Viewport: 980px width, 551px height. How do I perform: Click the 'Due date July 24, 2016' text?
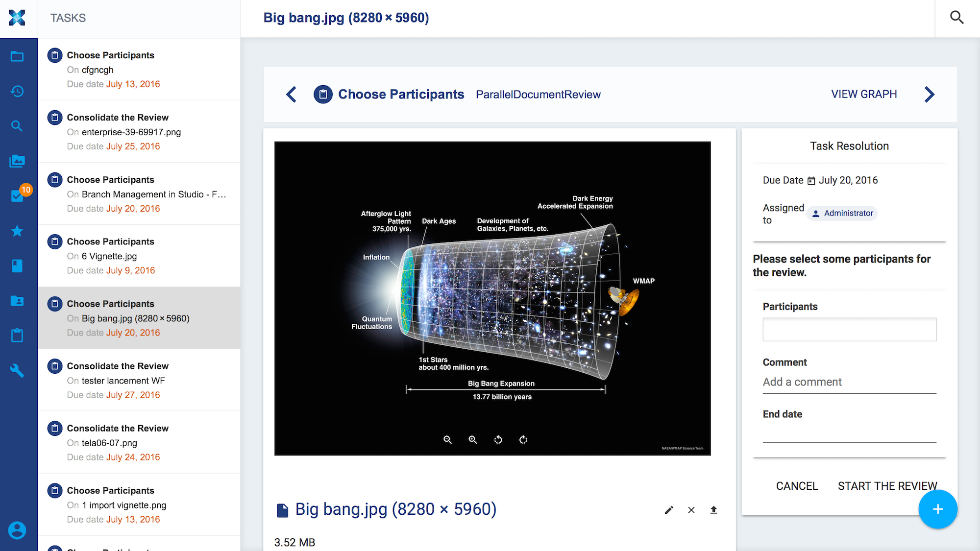114,457
